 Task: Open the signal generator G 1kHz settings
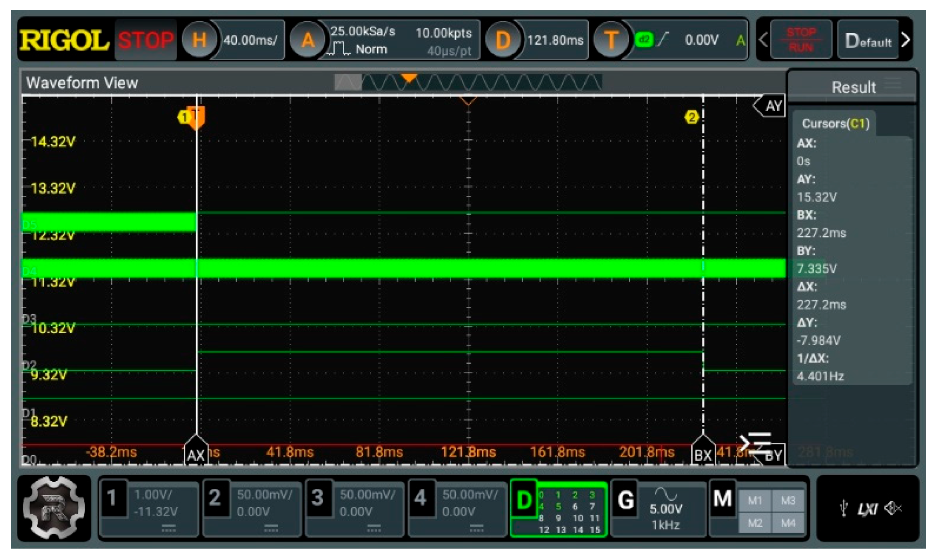(665, 509)
